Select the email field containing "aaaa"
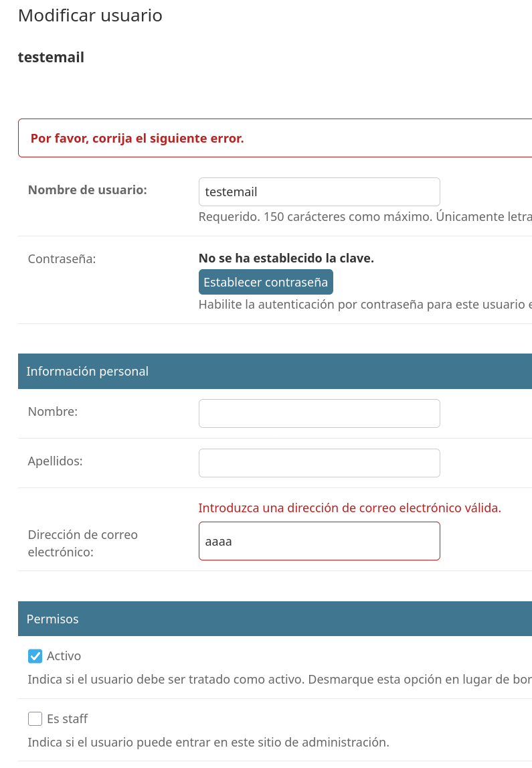 pos(319,541)
